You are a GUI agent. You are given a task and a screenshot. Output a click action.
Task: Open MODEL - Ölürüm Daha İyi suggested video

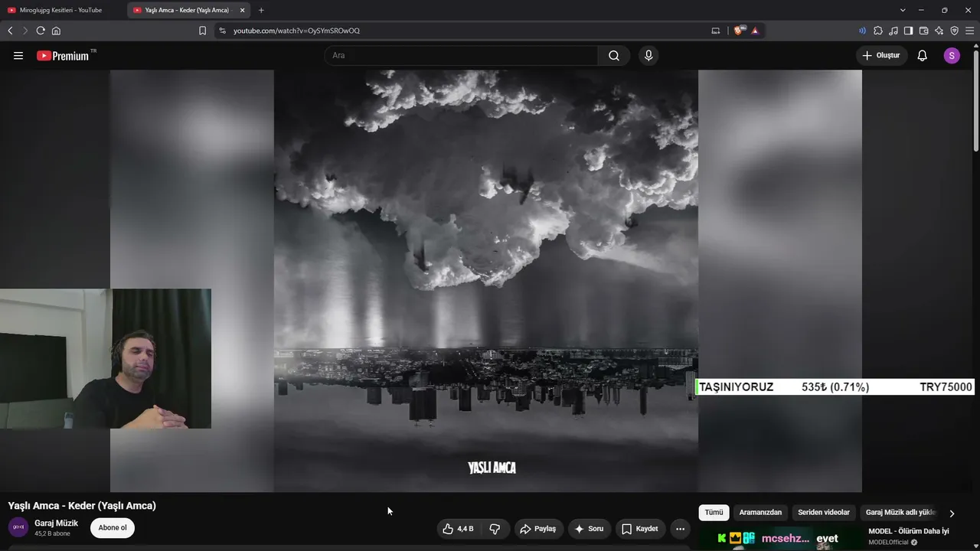[909, 531]
